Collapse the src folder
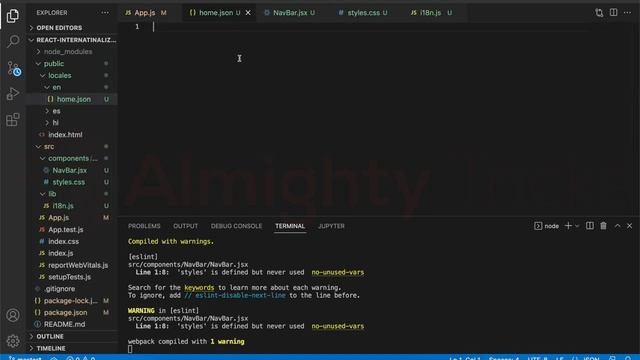 tap(72, 147)
